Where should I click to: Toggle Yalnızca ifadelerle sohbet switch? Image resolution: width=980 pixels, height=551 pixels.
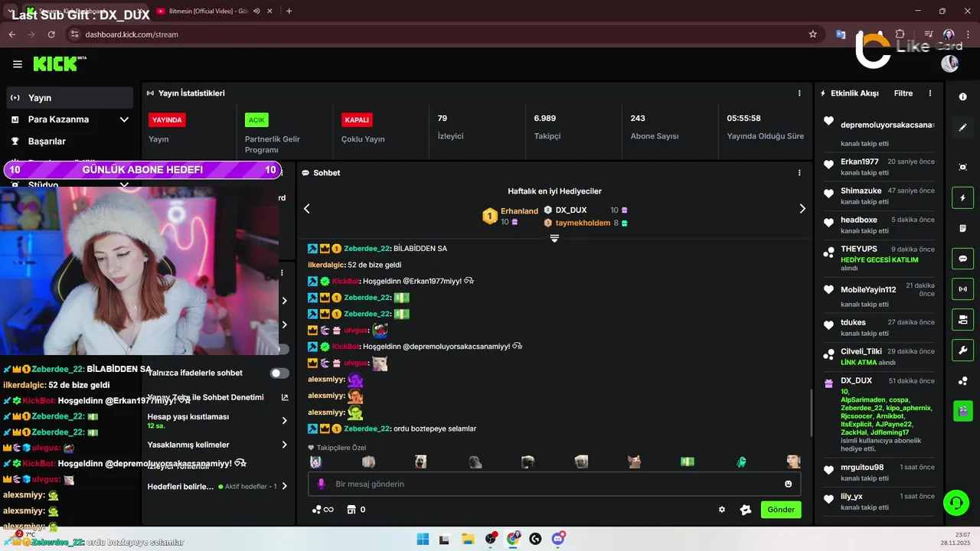coord(279,373)
